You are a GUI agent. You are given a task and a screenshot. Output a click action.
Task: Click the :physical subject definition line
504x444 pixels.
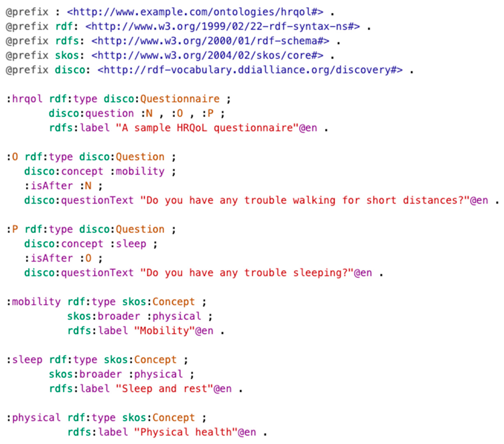107,418
